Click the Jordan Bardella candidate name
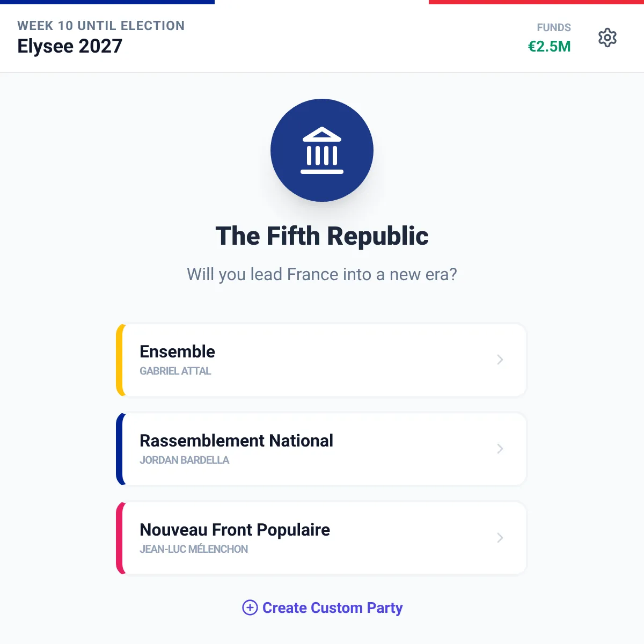 (x=184, y=460)
